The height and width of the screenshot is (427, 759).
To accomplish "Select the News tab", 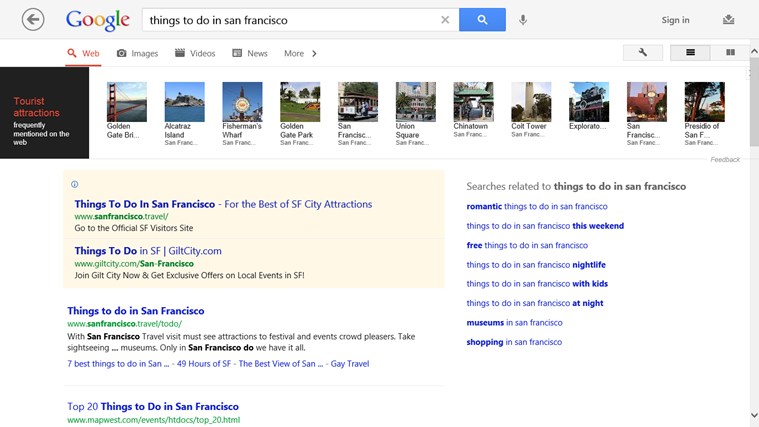I will [250, 53].
